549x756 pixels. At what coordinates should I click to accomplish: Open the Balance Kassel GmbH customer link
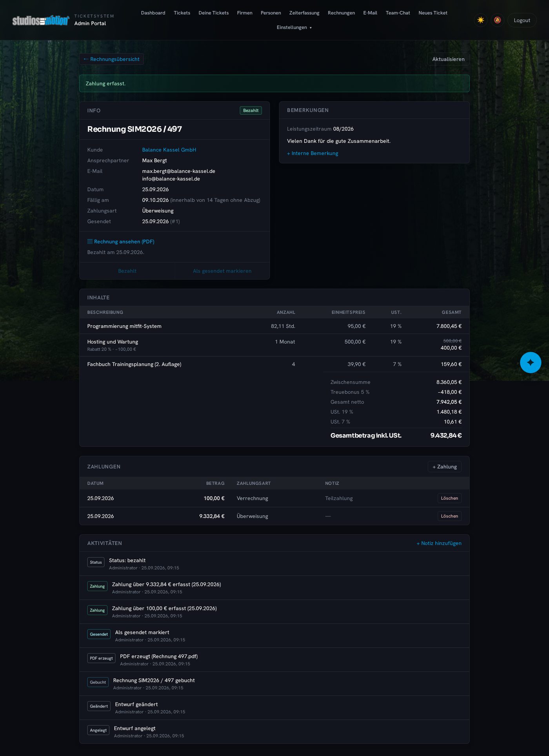(169, 150)
